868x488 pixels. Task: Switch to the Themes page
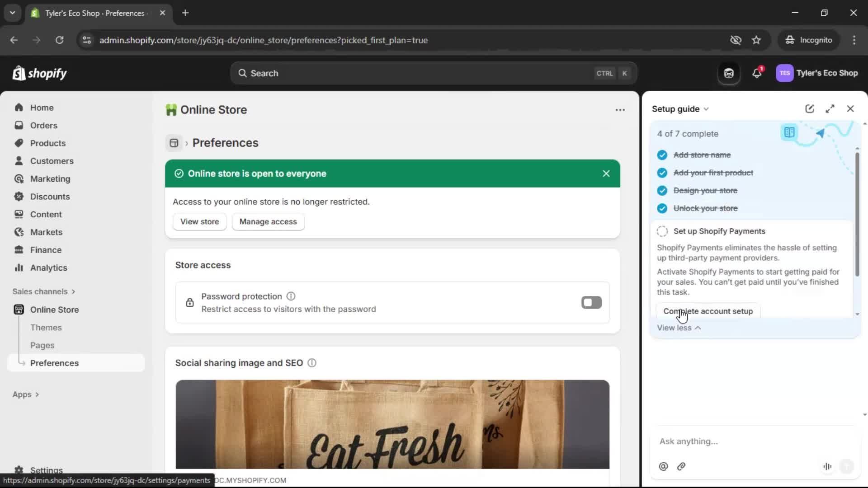click(46, 327)
